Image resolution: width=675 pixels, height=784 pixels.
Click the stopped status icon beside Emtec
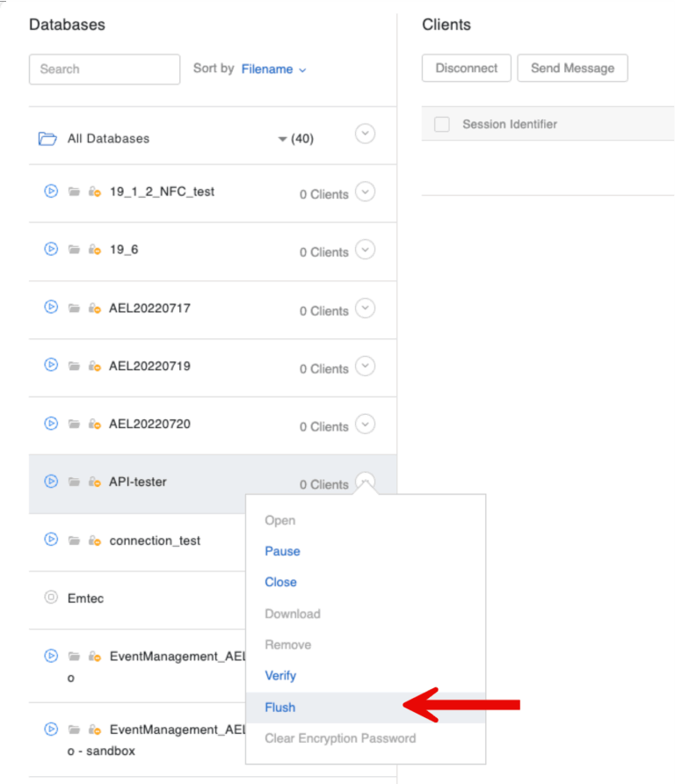pyautogui.click(x=51, y=598)
